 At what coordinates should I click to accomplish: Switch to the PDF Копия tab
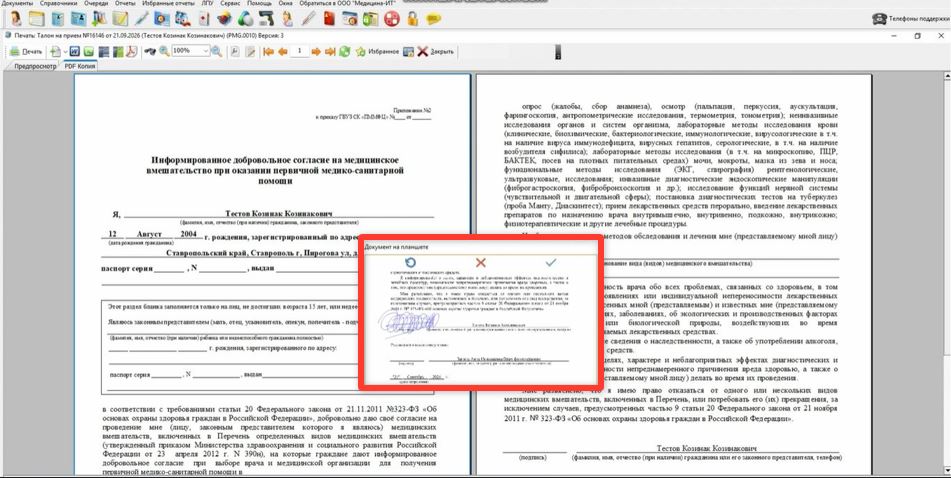[x=79, y=66]
